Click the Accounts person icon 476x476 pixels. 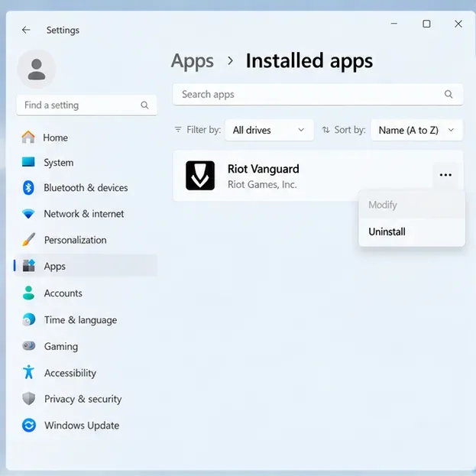pos(28,293)
